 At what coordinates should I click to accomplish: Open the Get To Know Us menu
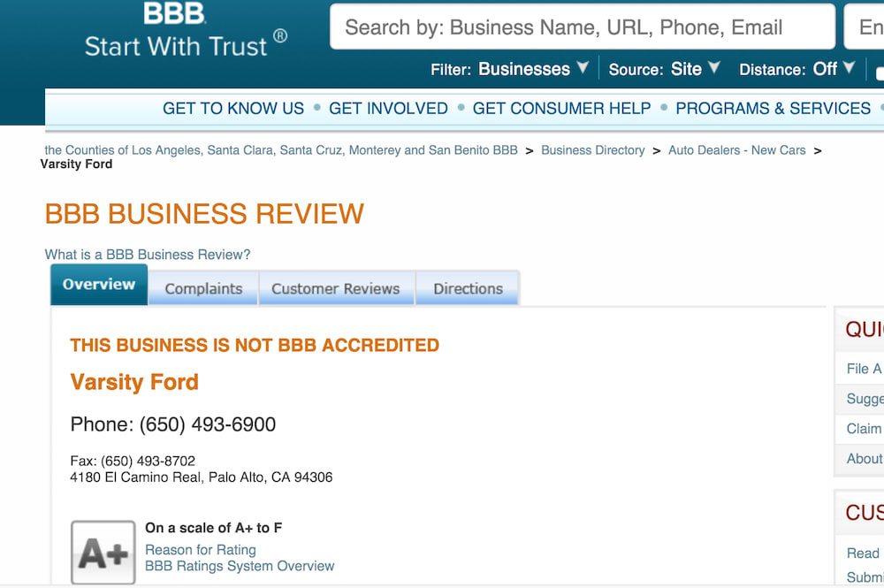[x=233, y=108]
